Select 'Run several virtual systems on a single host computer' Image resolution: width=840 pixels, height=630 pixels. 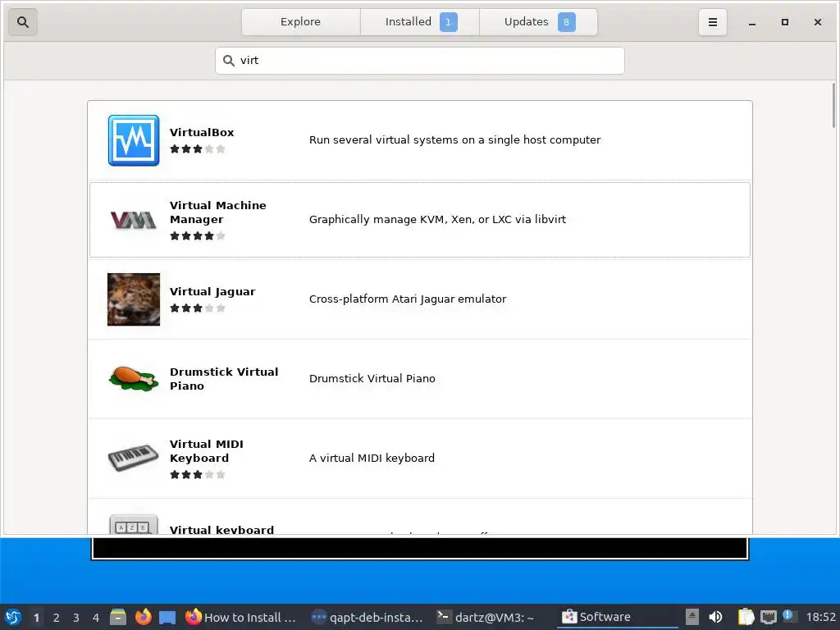[454, 139]
